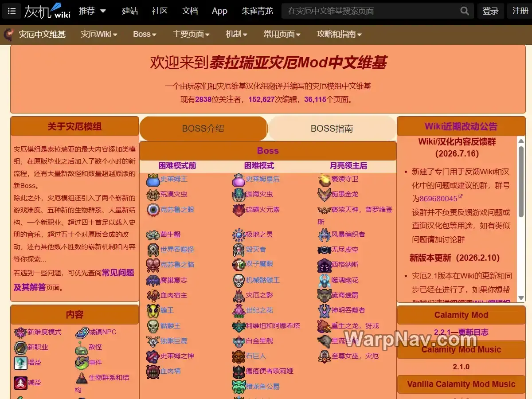The image size is (532, 399).
Task: Open the 白金星舰 boss link
Action: (x=259, y=341)
